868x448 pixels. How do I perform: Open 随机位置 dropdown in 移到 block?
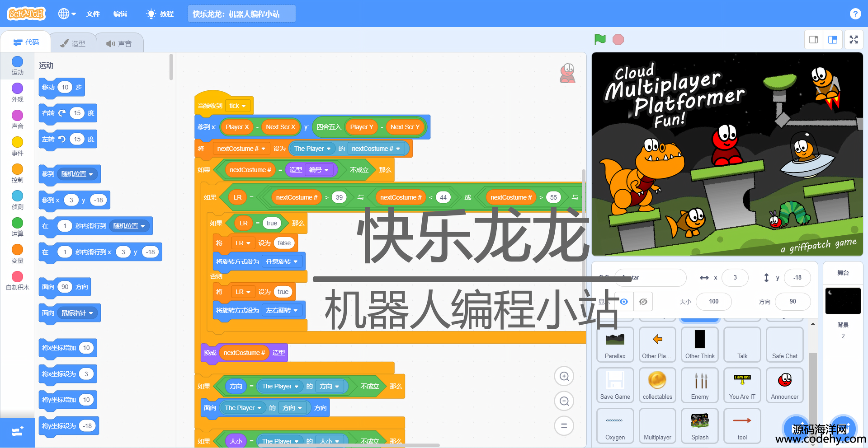[78, 174]
